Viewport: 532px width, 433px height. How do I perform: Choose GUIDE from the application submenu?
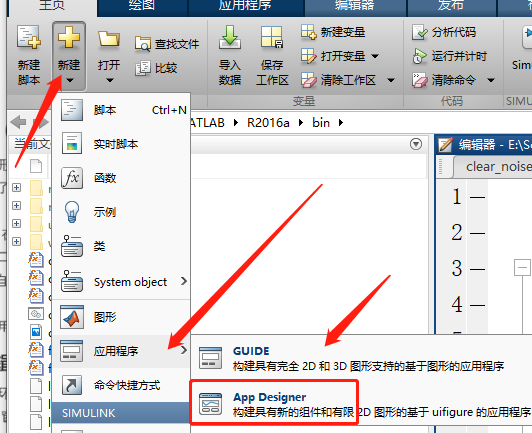tap(360, 358)
